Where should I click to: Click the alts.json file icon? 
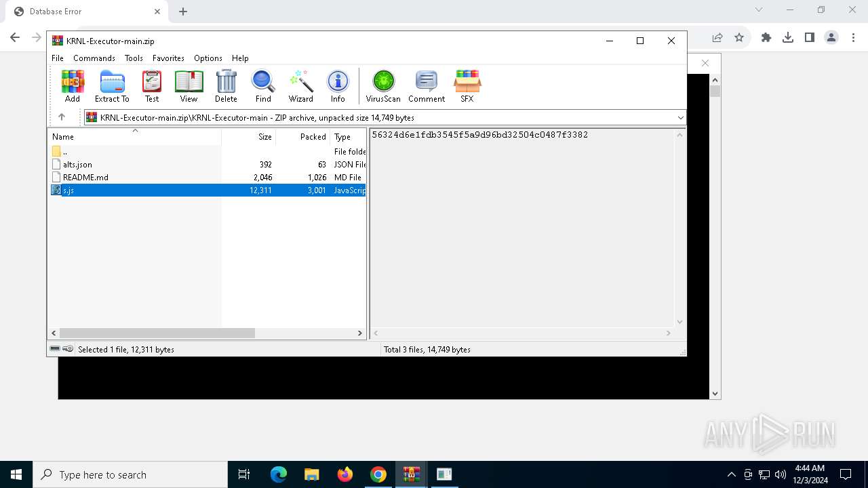pos(56,164)
